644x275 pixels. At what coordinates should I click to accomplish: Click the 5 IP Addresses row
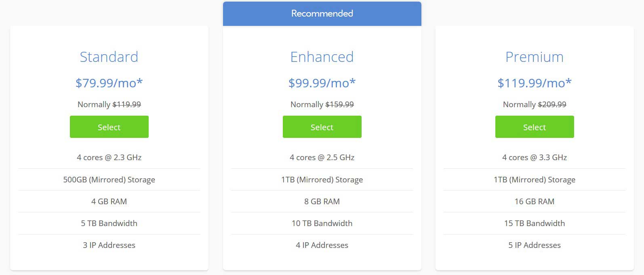tap(535, 245)
